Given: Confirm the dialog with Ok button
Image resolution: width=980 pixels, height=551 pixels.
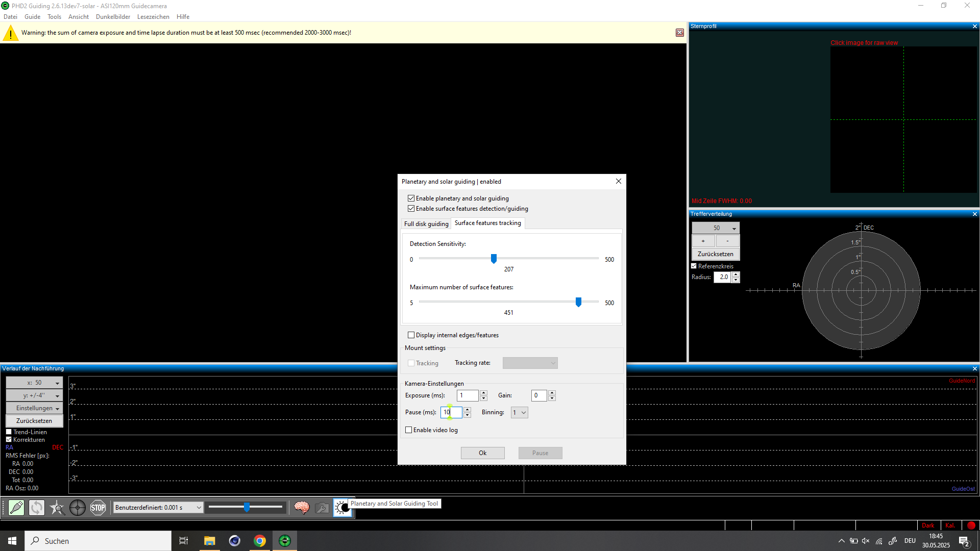Looking at the screenshot, I should (482, 453).
